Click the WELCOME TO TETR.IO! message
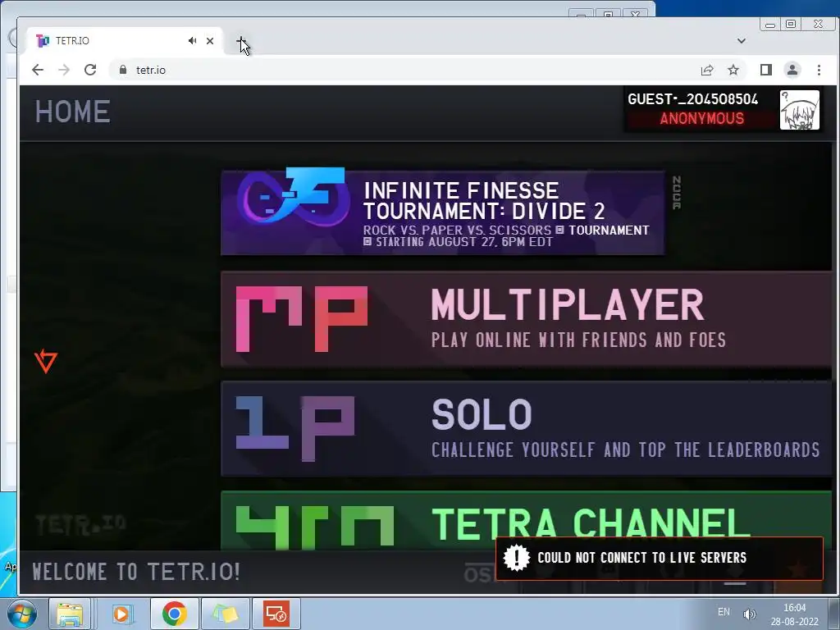840x630 pixels. (136, 572)
